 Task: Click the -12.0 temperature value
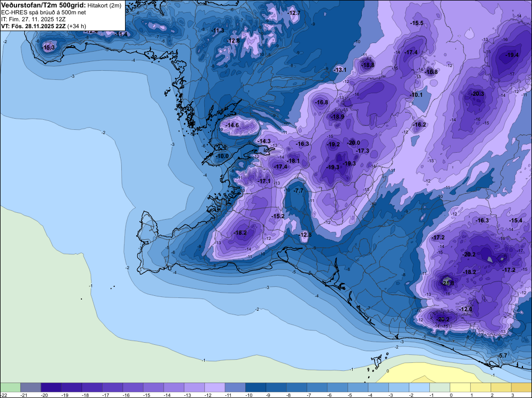[466, 310]
